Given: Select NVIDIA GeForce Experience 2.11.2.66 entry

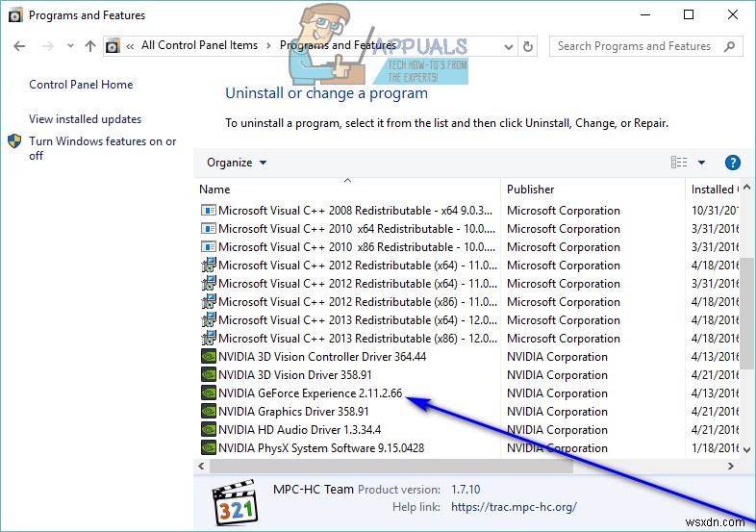Looking at the screenshot, I should point(310,393).
